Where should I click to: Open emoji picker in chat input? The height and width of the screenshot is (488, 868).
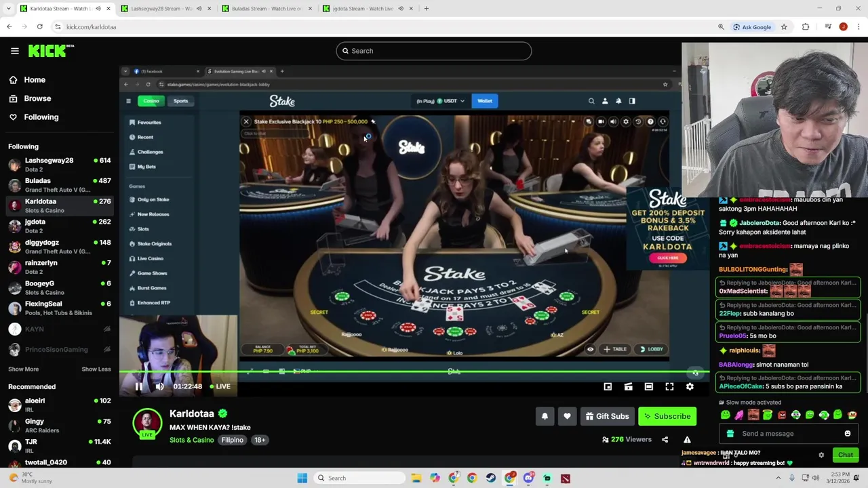[848, 434]
